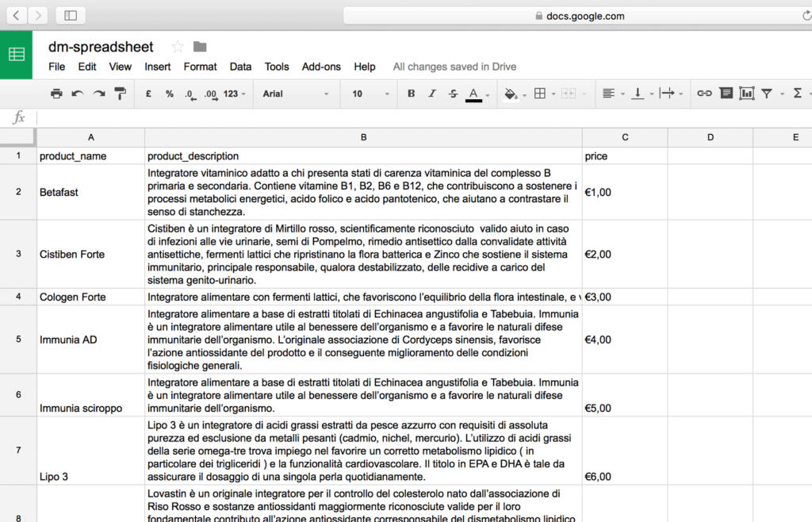The image size is (812, 522).
Task: Insert a chart
Action: pos(747,94)
